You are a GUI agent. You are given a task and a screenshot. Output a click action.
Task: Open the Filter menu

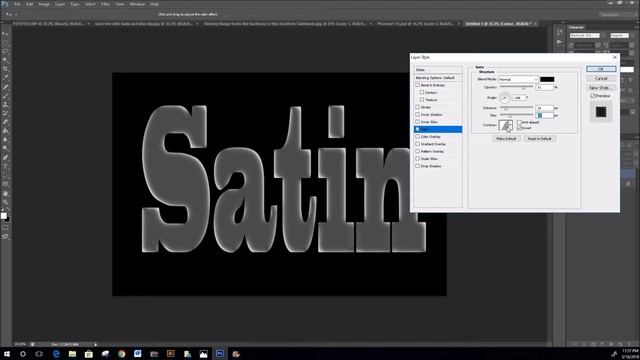pyautogui.click(x=105, y=4)
